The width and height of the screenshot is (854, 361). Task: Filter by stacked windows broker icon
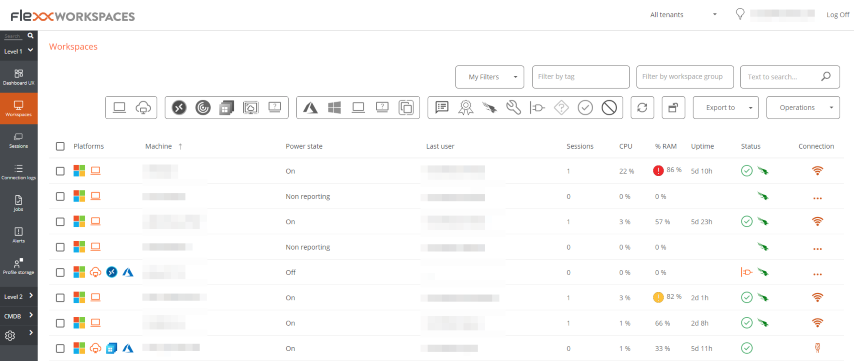(x=226, y=108)
